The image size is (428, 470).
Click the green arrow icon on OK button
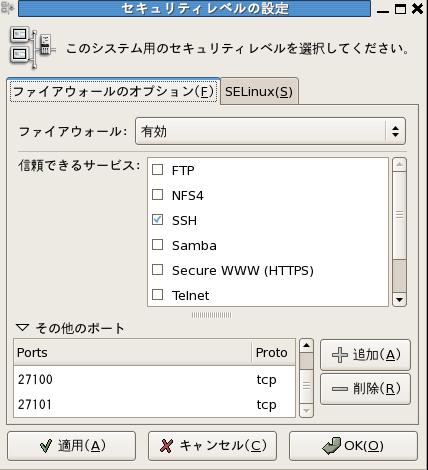coord(331,446)
